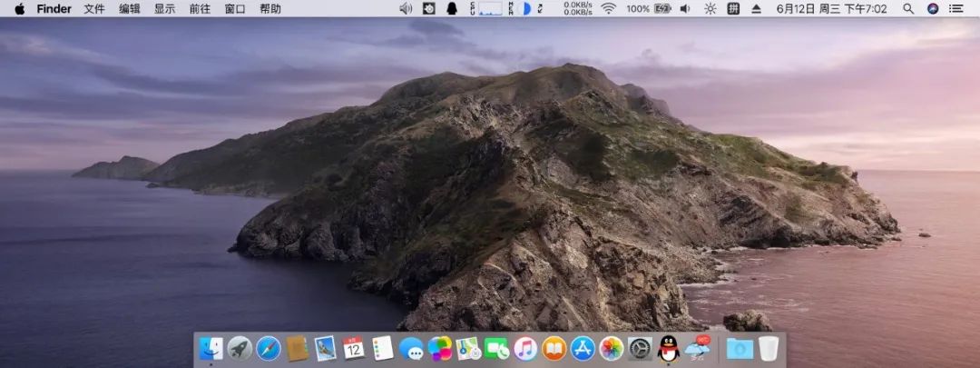
Task: Open the Wi-Fi status menu
Action: [x=608, y=9]
